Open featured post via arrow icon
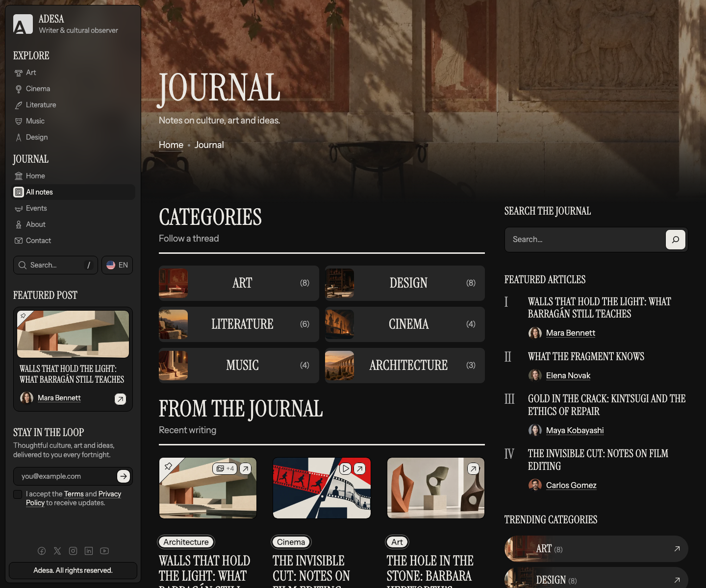Viewport: 706px width, 588px height. tap(120, 399)
